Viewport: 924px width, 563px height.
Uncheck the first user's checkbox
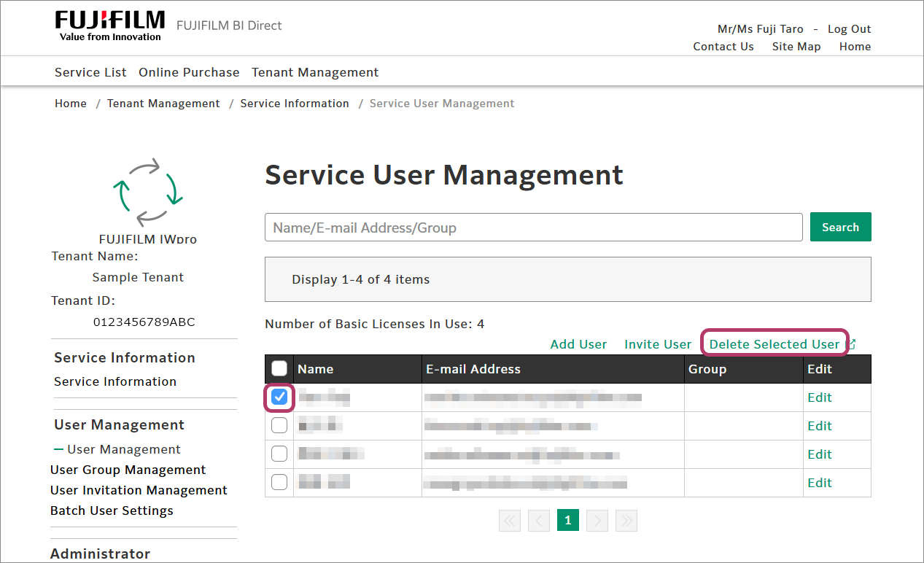tap(279, 397)
